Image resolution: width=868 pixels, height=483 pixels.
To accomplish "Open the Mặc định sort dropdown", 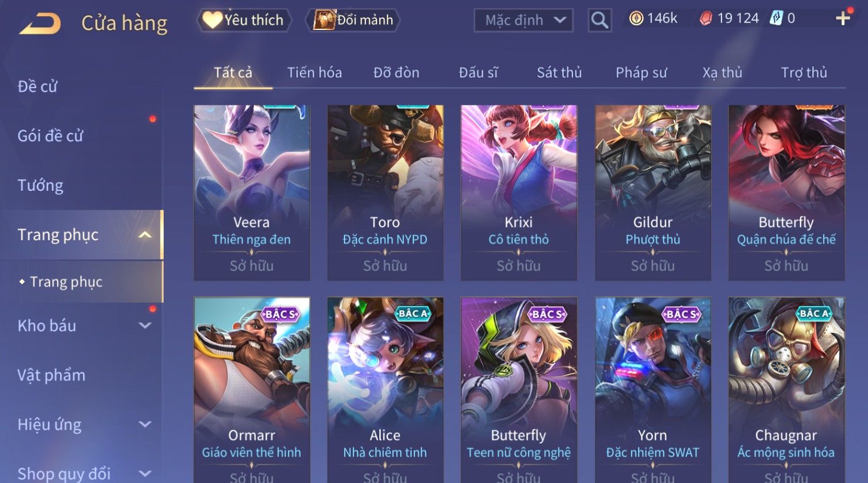I will point(523,21).
